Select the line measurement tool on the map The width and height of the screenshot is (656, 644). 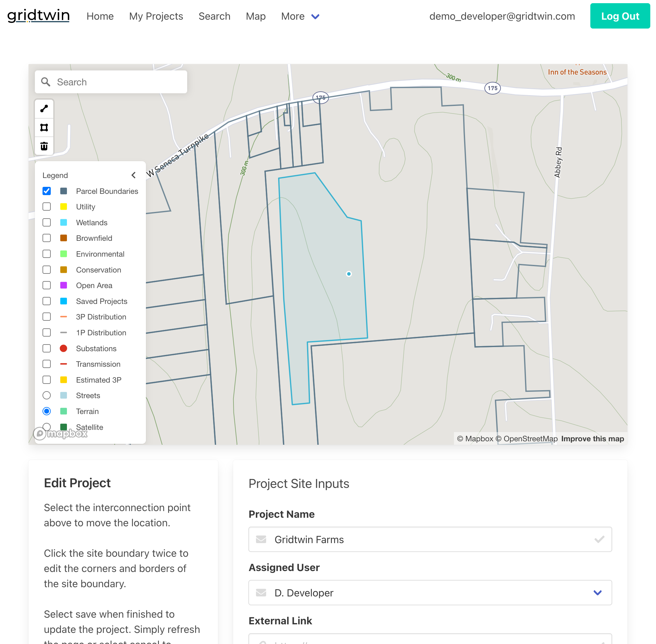[44, 109]
